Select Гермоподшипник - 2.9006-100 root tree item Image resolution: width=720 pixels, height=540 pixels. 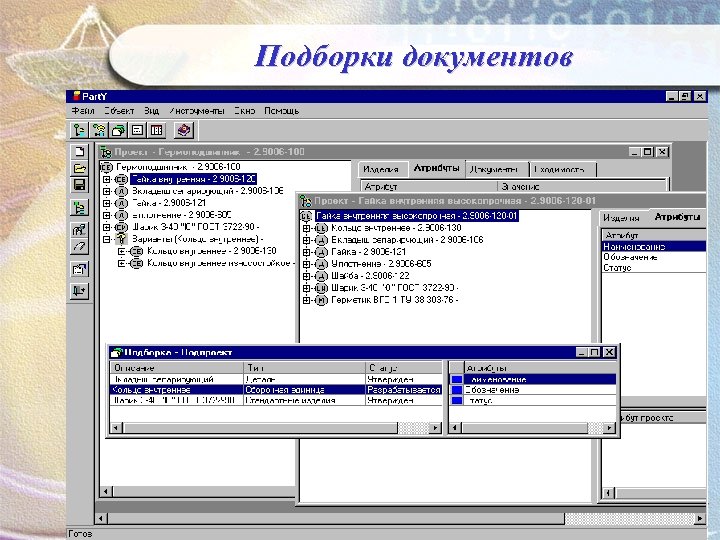tap(178, 167)
